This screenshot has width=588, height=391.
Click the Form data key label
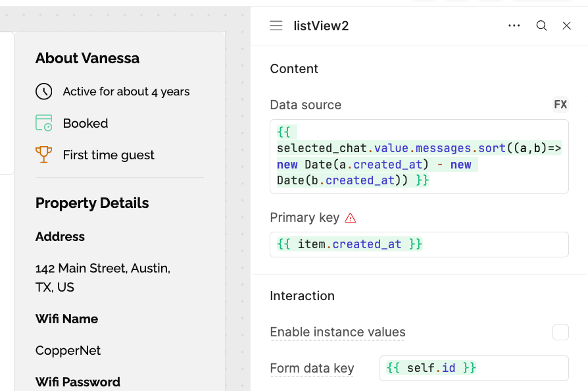(x=312, y=369)
